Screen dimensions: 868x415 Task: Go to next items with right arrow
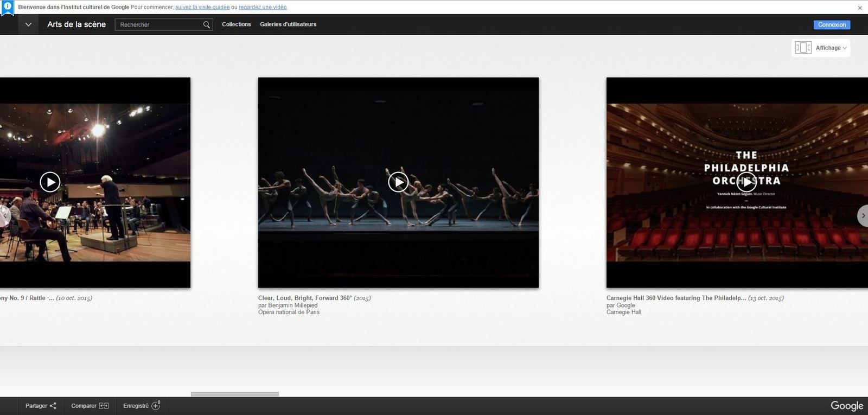[x=863, y=216]
